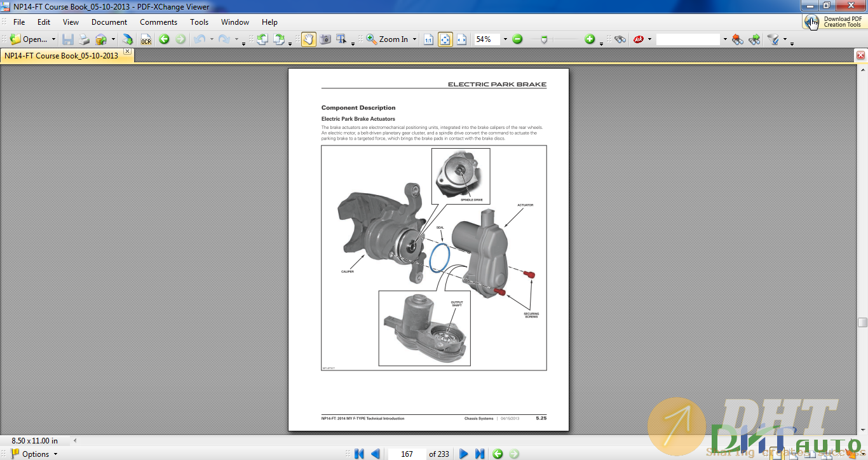The height and width of the screenshot is (460, 868).
Task: Go to next view in top toolbar
Action: (180, 39)
